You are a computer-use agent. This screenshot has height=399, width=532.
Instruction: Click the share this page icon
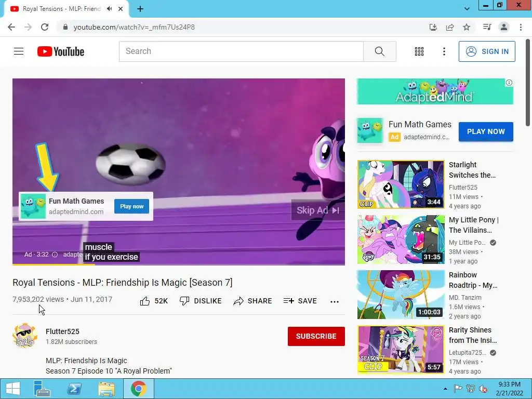tap(450, 27)
